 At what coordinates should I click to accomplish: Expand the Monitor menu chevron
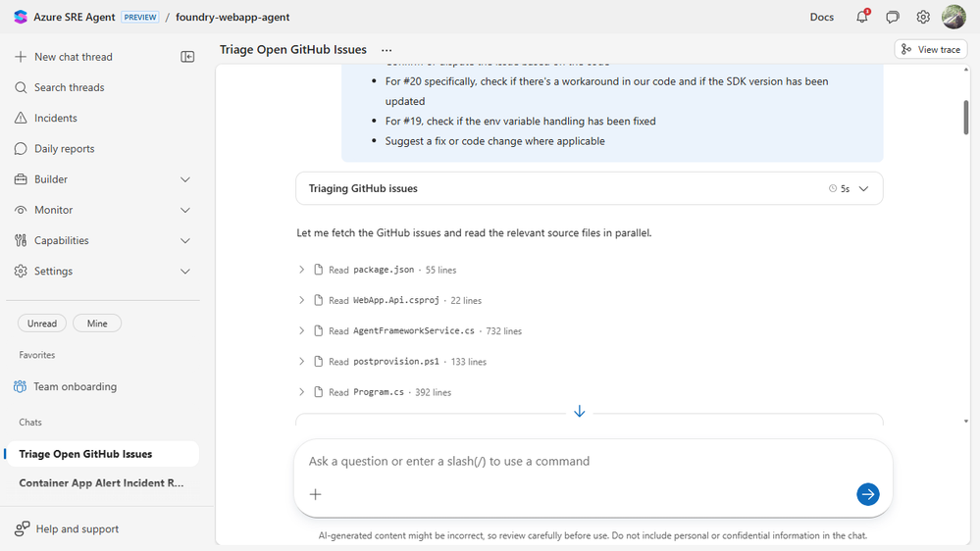(185, 210)
